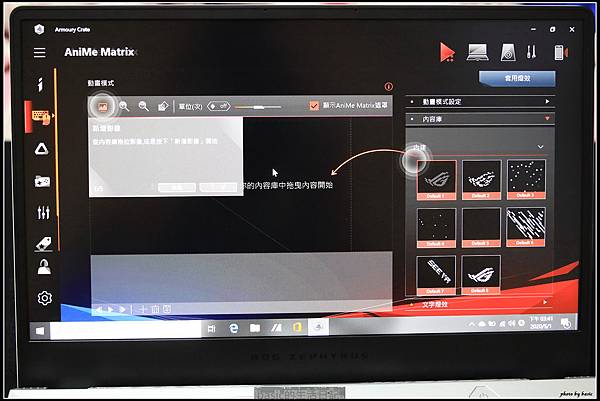Click the eraser icon in the editor toolbar

[x=163, y=106]
